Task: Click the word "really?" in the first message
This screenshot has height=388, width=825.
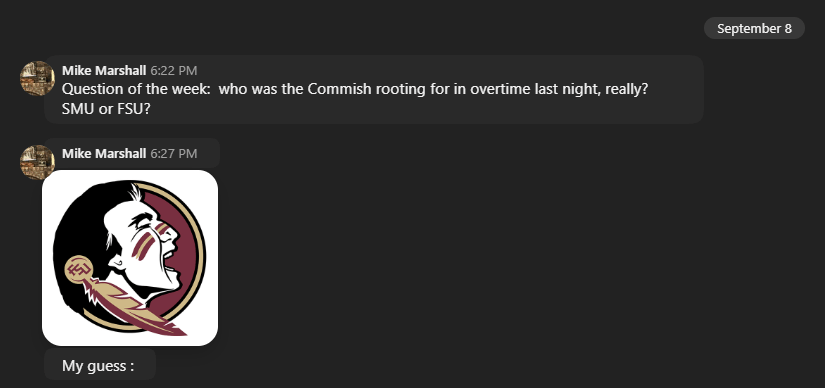Action: click(627, 89)
